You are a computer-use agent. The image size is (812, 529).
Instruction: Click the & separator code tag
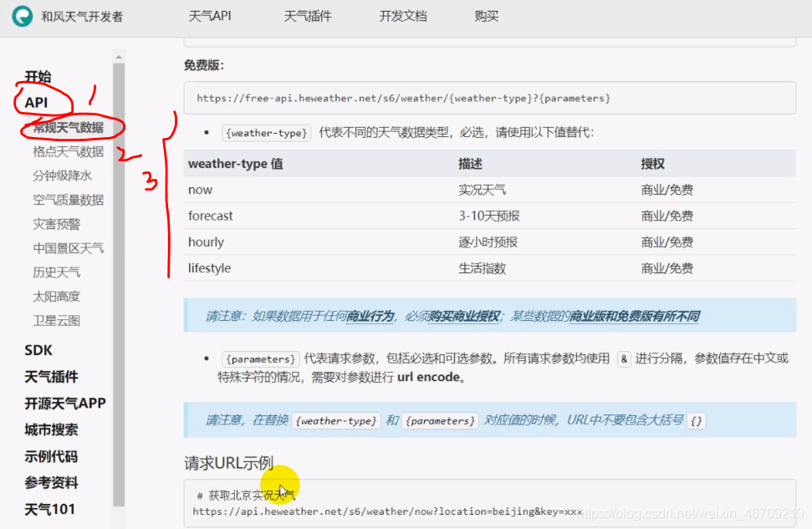tap(624, 359)
